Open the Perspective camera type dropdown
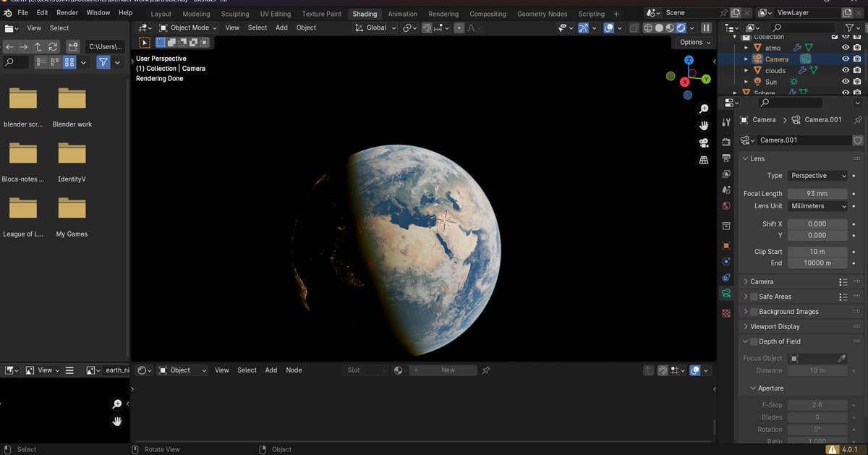 click(817, 175)
